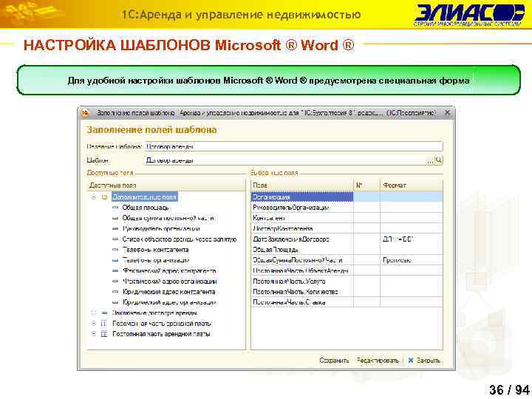Click the Название шаблона input field
Viewport: 532px width, 399px height.
pyautogui.click(x=294, y=146)
